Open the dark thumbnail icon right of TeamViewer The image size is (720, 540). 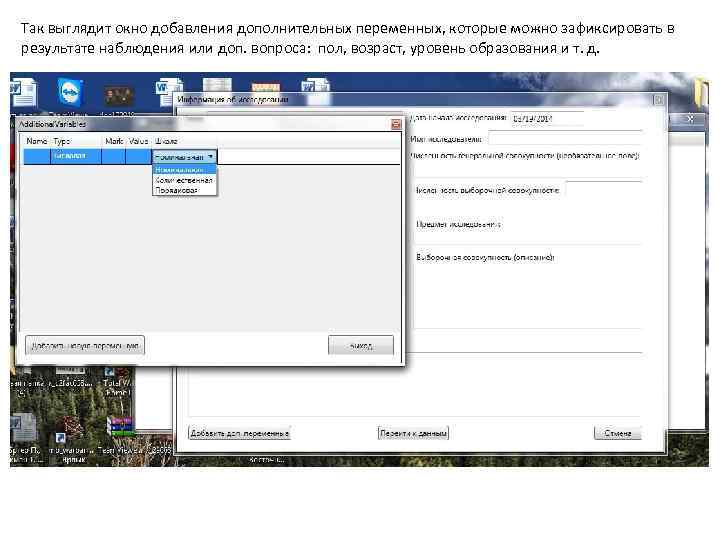click(x=118, y=96)
